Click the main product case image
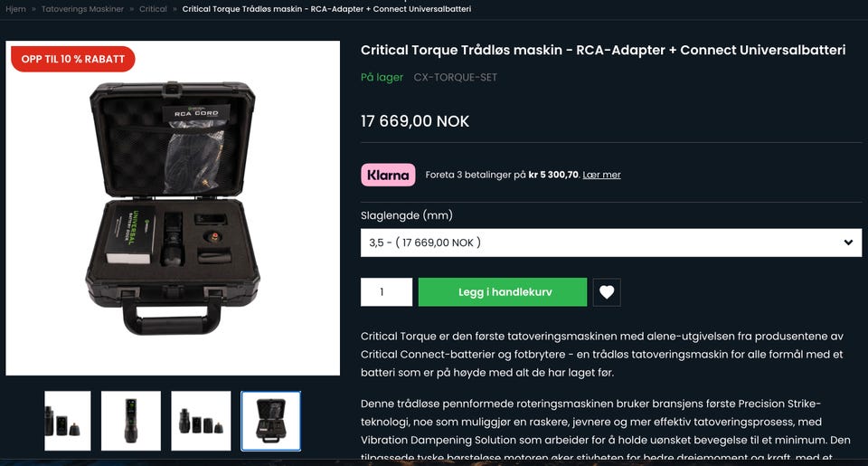The width and height of the screenshot is (868, 466). (173, 208)
